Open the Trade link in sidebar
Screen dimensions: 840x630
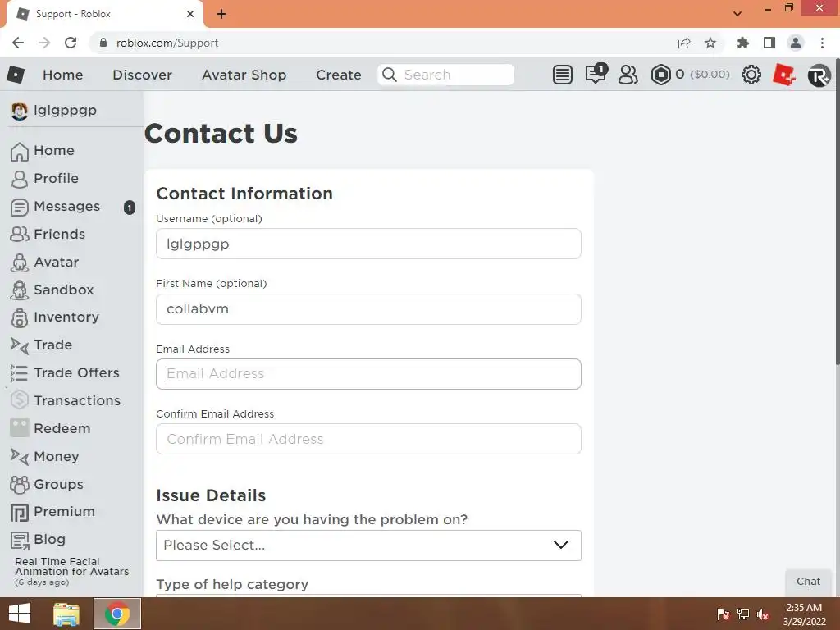[52, 345]
